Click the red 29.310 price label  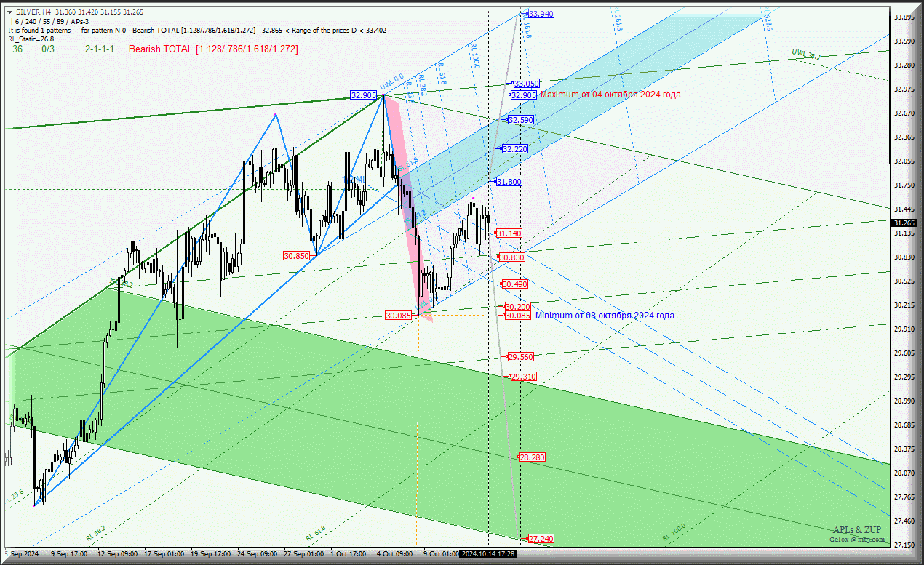(x=524, y=377)
